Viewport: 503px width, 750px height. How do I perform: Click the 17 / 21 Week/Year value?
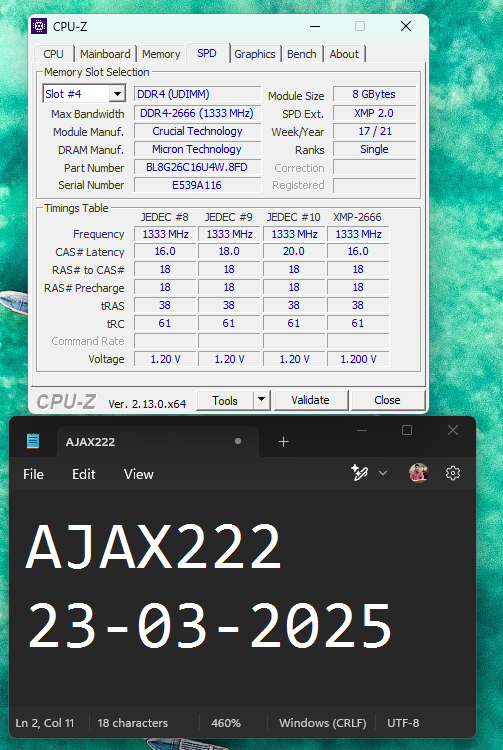(x=374, y=131)
